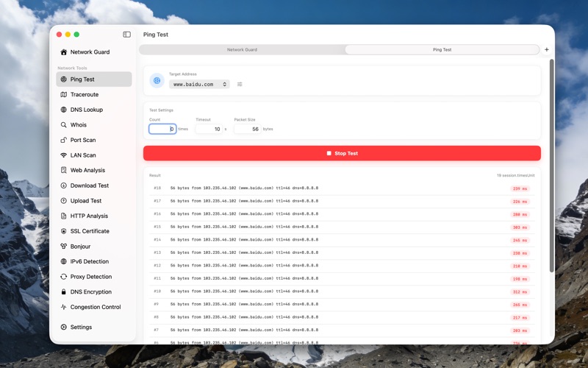Open HTTP Analysis from the sidebar

(94, 216)
